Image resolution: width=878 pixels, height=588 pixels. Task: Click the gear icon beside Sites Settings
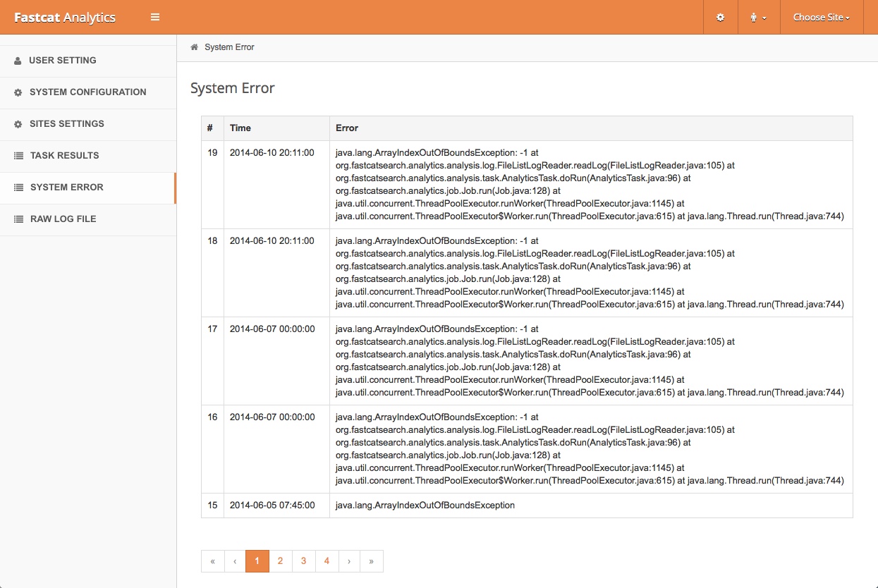(18, 124)
